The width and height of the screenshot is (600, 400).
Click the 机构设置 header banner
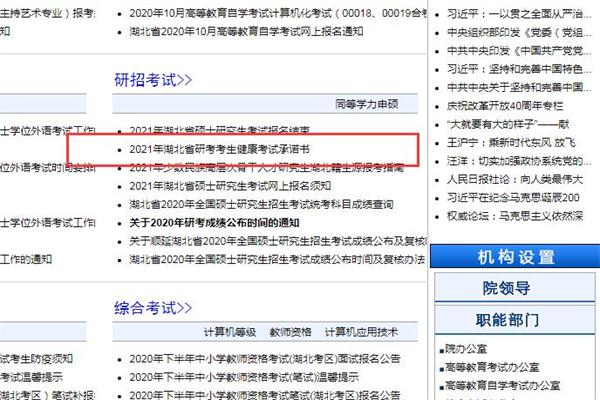(x=515, y=256)
